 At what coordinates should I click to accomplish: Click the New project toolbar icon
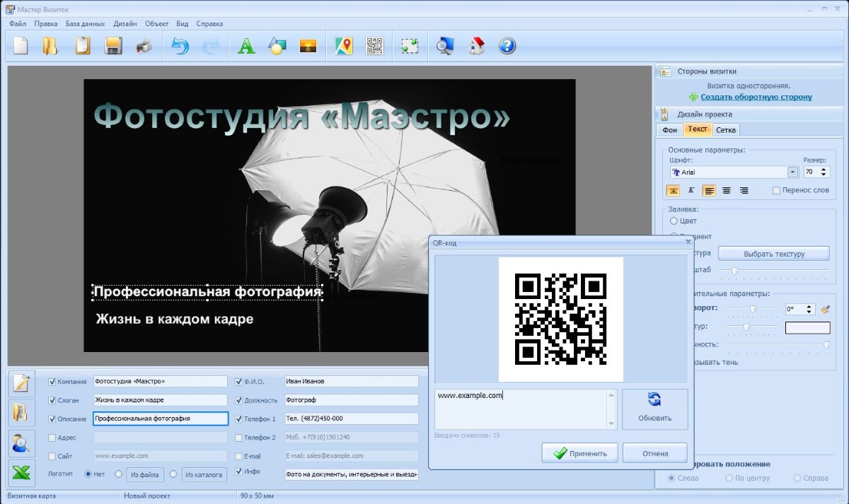coord(21,47)
